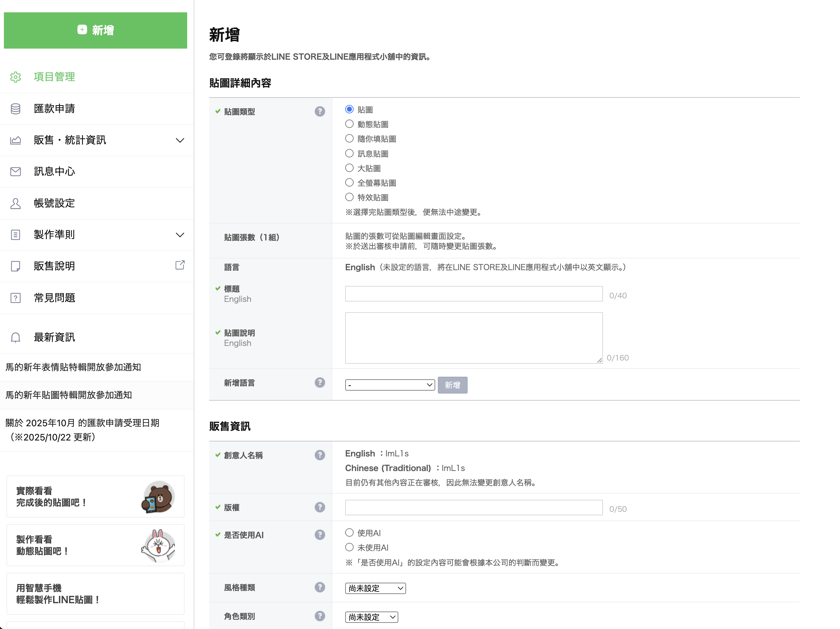This screenshot has width=840, height=629.
Task: Click the external link icon beside 販售說明
Action: click(x=180, y=265)
